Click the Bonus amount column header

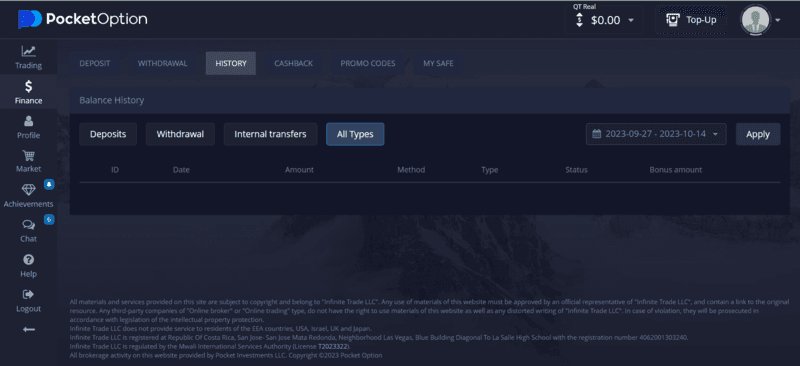tap(676, 169)
